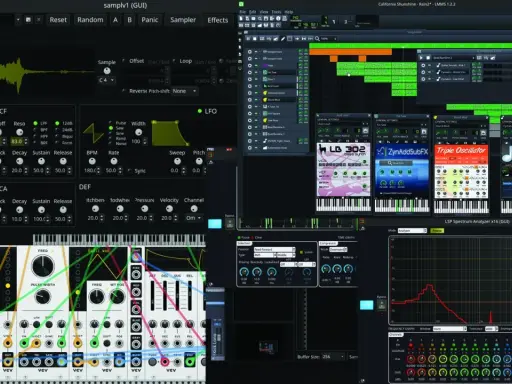Click the LB302 plugin artwork
Viewport: 512px width, 384px height.
pos(343,170)
